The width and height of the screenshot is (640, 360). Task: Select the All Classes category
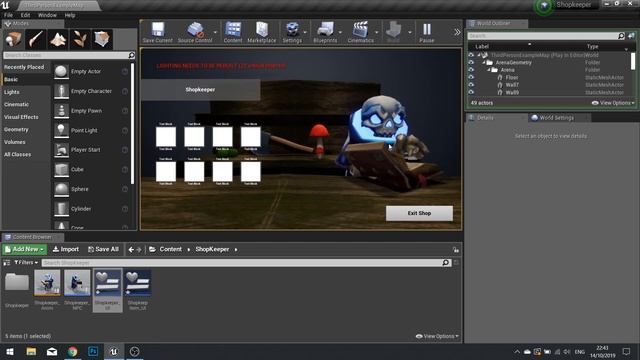[x=17, y=155]
